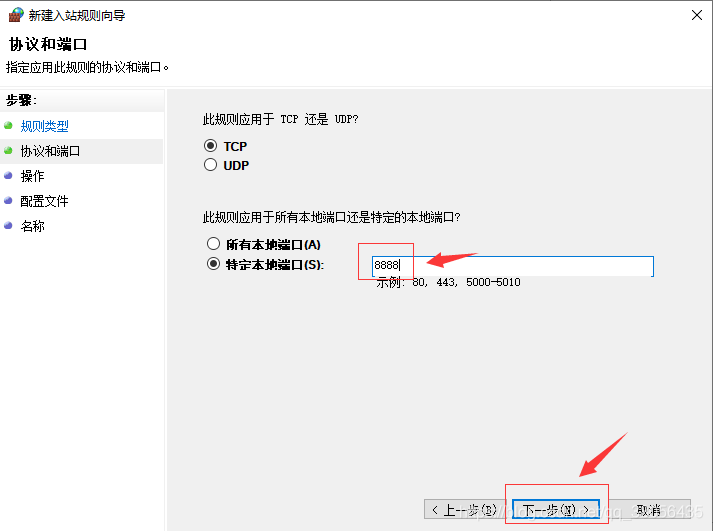Select the UDP radio button
This screenshot has height=531, width=713.
pyautogui.click(x=210, y=165)
